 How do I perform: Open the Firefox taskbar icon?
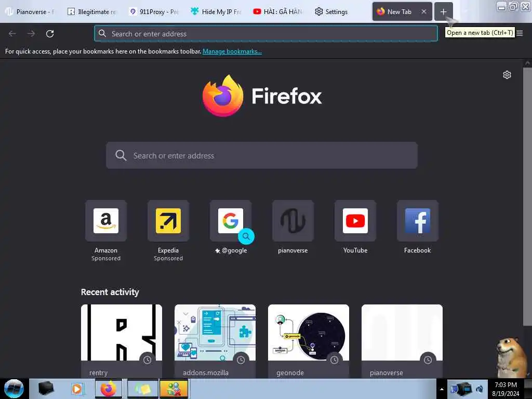(x=109, y=389)
